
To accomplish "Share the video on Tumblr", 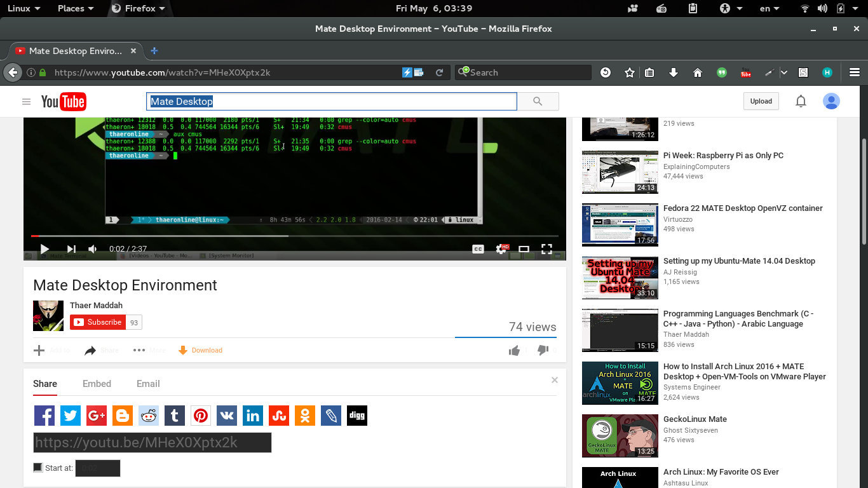I will pos(175,416).
